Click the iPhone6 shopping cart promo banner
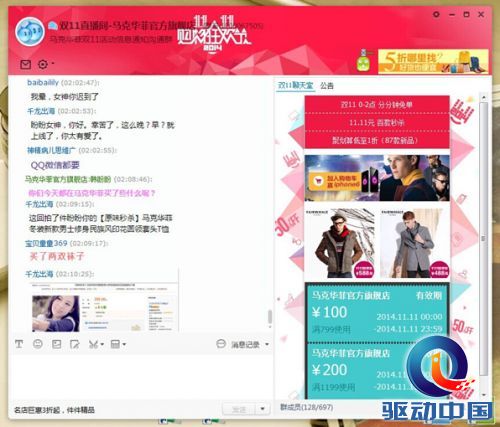The height and width of the screenshot is (427, 500). pos(377,178)
